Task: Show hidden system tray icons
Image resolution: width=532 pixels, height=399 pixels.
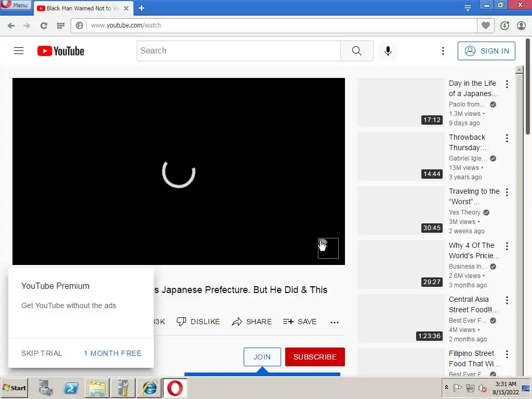Action: coord(446,388)
